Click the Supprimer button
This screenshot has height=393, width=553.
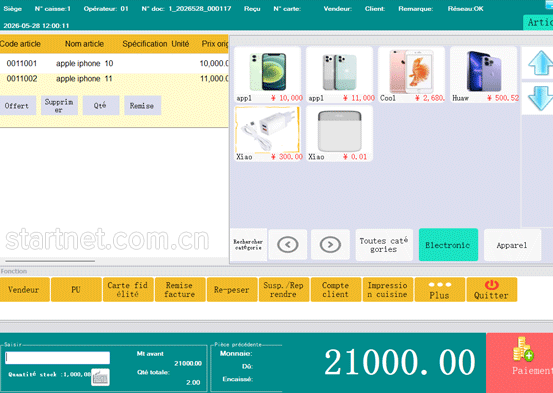pyautogui.click(x=59, y=105)
